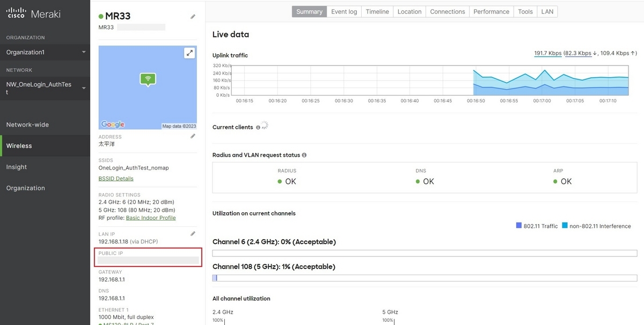Click the 5 GHz: 108 radio setting text

(137, 210)
